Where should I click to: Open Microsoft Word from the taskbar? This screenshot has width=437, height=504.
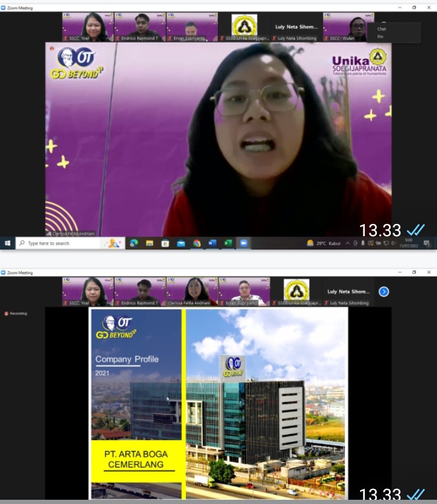pyautogui.click(x=212, y=243)
